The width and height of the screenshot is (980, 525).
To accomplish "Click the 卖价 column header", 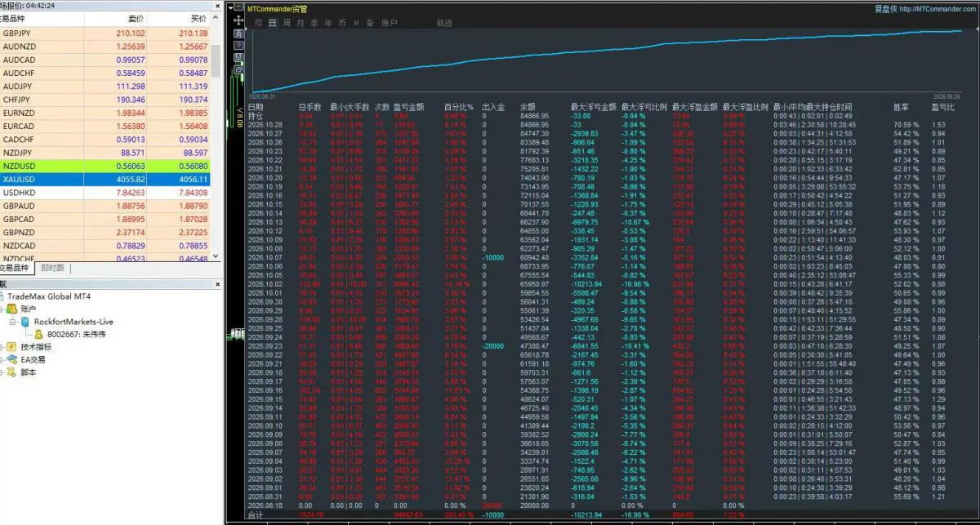I will pos(136,18).
